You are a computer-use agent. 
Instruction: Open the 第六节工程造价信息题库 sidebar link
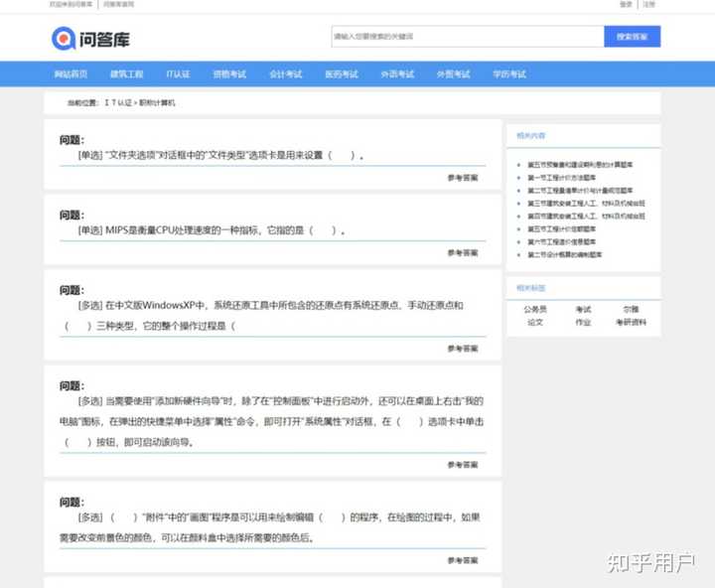point(562,241)
